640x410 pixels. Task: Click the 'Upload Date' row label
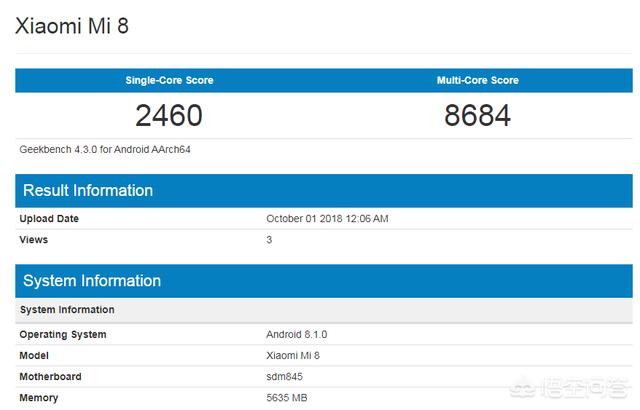click(49, 219)
